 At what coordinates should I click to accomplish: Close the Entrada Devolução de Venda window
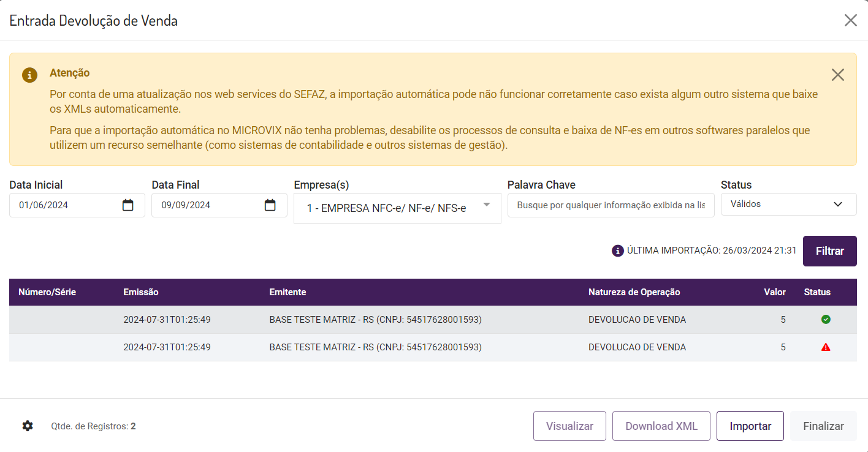coord(851,20)
